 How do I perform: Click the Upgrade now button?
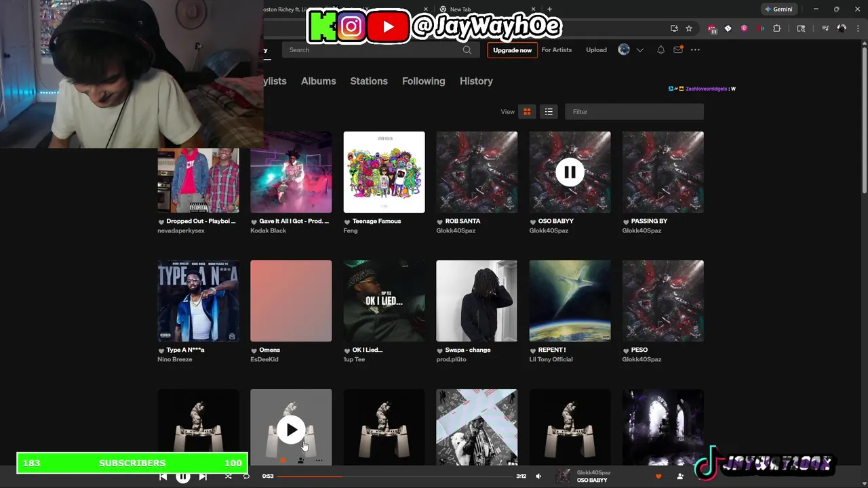pyautogui.click(x=512, y=50)
